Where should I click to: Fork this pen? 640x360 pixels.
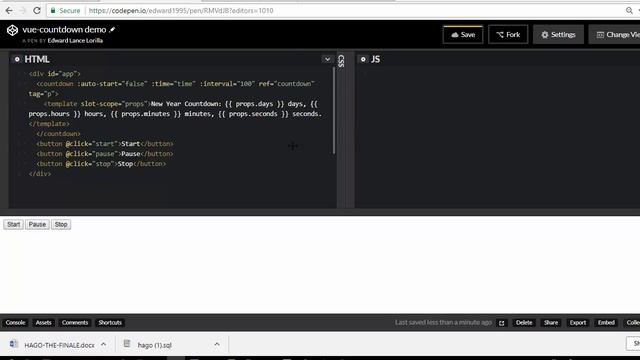[508, 35]
